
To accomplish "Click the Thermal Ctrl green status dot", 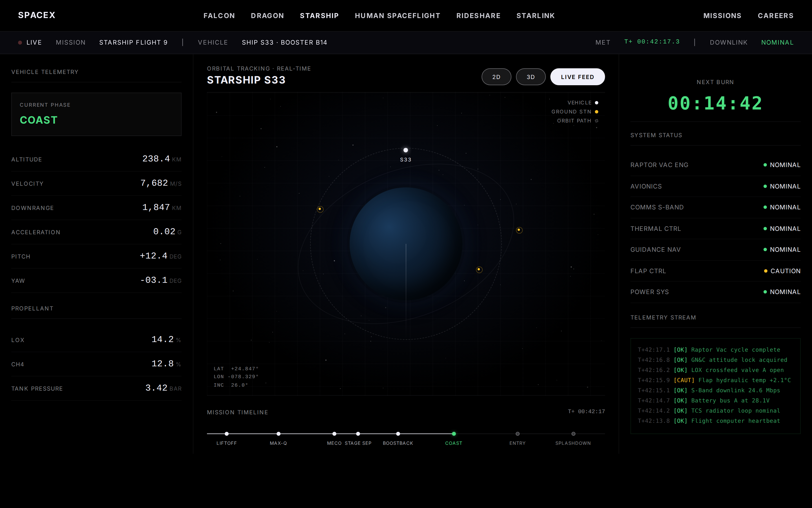I will tap(765, 229).
